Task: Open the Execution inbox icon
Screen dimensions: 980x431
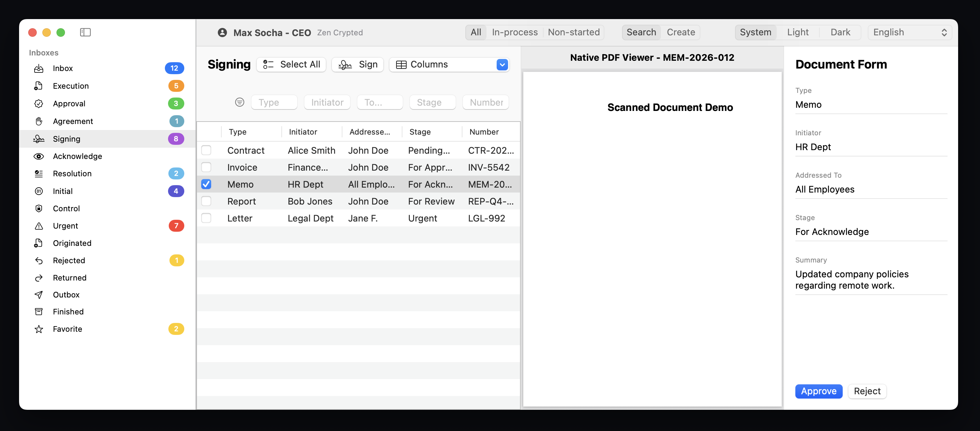Action: pyautogui.click(x=38, y=86)
